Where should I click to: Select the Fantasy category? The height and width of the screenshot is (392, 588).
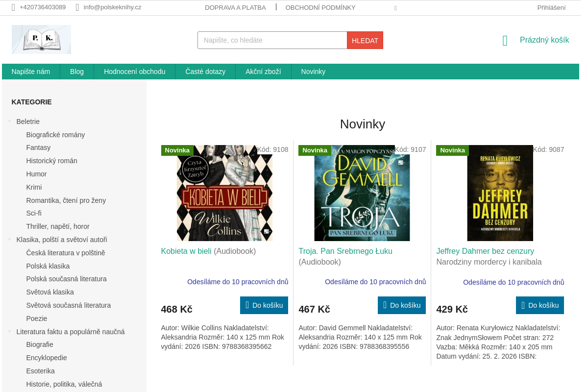click(x=38, y=147)
